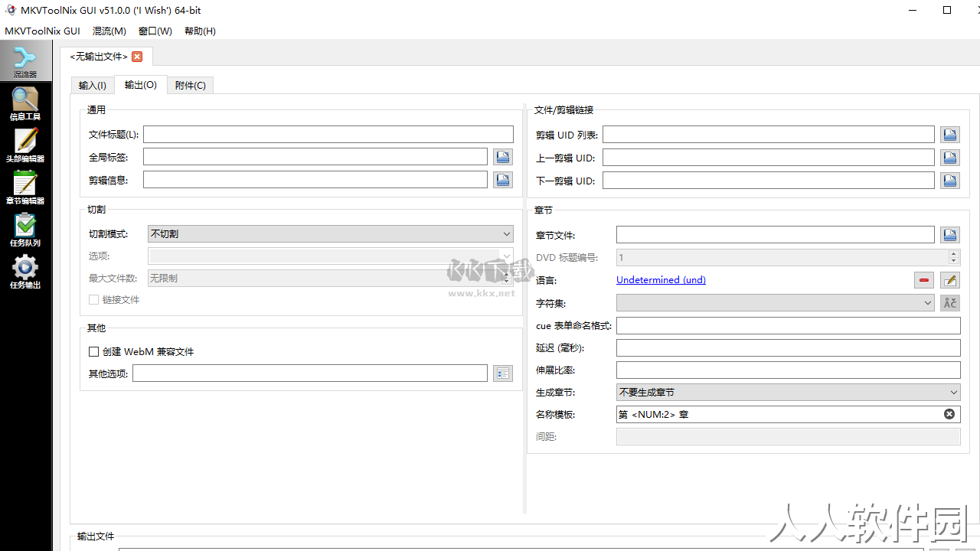
Task: Switch to the 输出(O) tab
Action: 141,85
